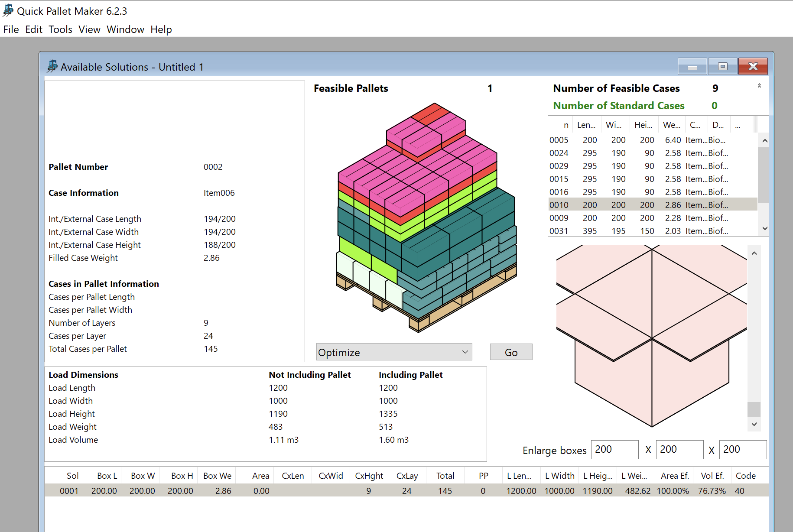The width and height of the screenshot is (793, 532).
Task: Select highlighted case row 0010
Action: [x=653, y=204]
